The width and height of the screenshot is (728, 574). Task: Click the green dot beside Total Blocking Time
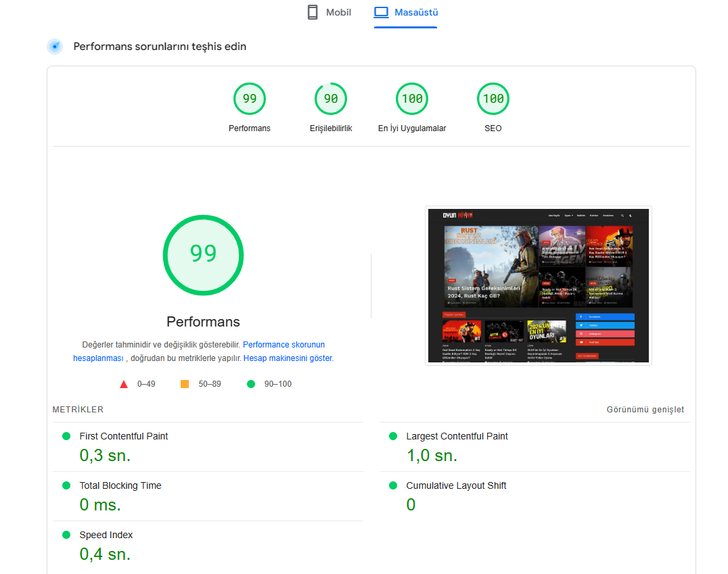(66, 485)
